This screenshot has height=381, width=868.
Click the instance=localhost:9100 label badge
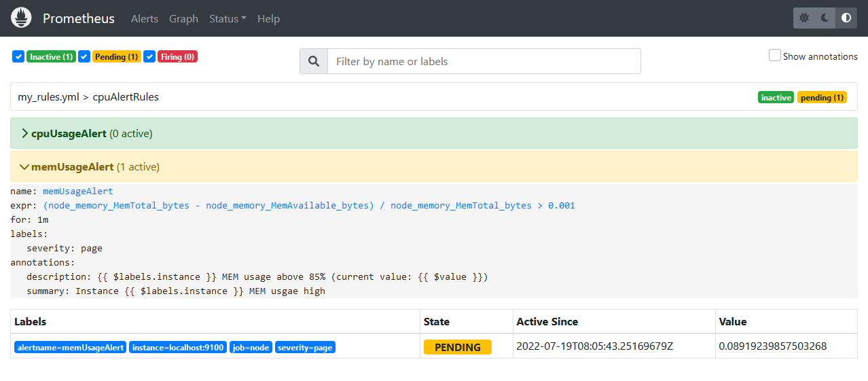click(x=178, y=347)
